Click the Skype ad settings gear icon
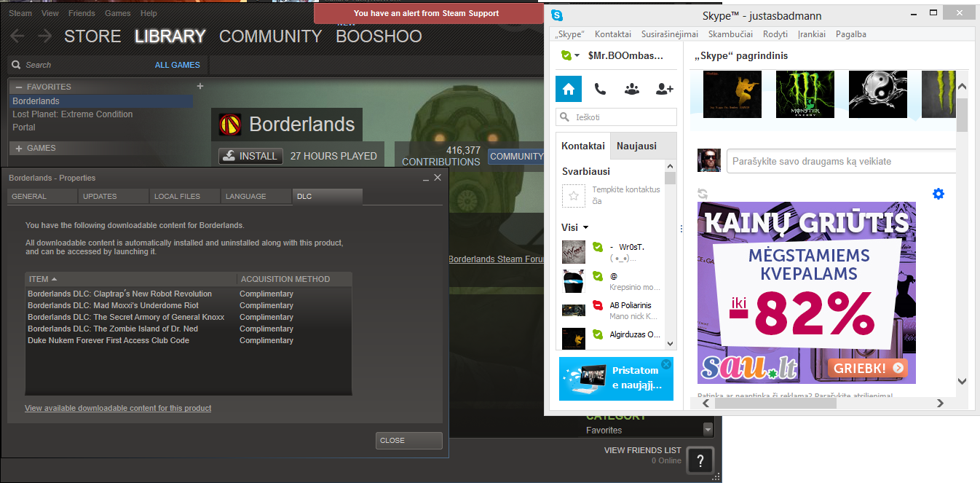This screenshot has width=980, height=483. pyautogui.click(x=938, y=194)
